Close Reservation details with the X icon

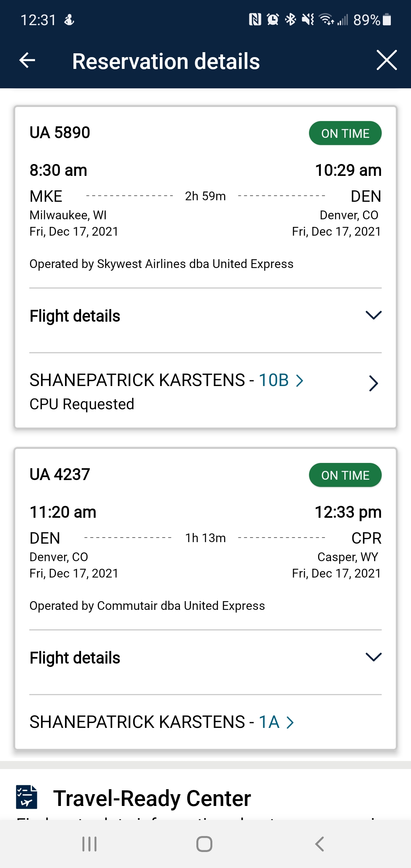(x=386, y=60)
